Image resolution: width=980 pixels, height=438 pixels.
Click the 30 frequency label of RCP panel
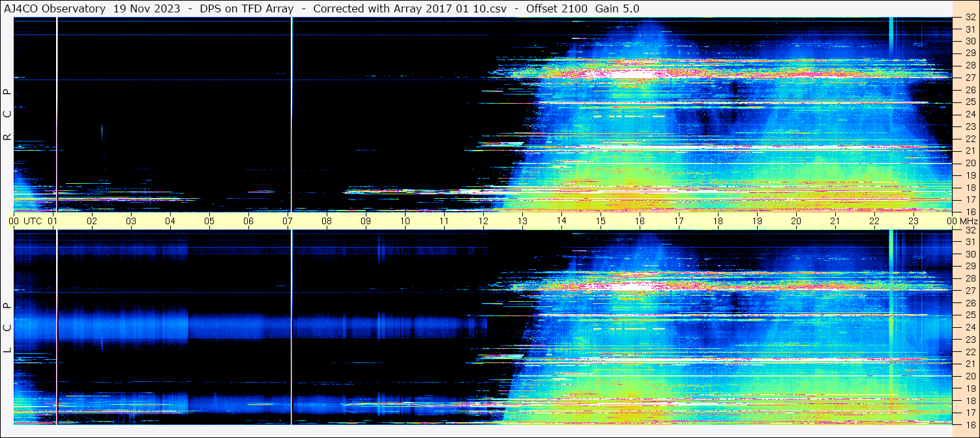(970, 41)
